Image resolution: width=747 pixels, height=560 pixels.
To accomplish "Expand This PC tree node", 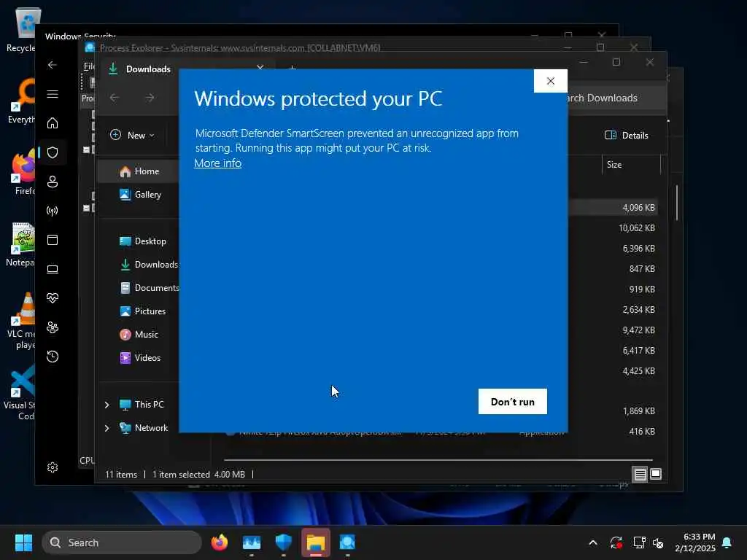I will pos(107,404).
